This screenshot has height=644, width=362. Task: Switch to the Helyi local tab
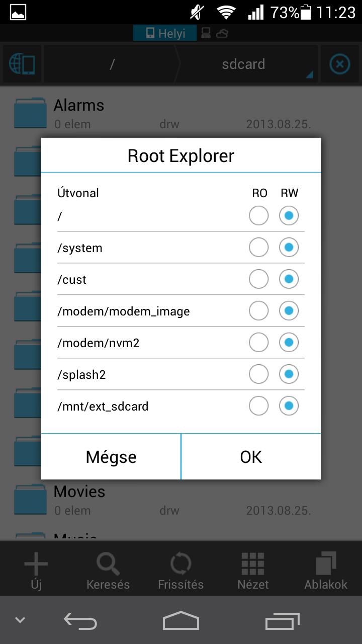165,33
